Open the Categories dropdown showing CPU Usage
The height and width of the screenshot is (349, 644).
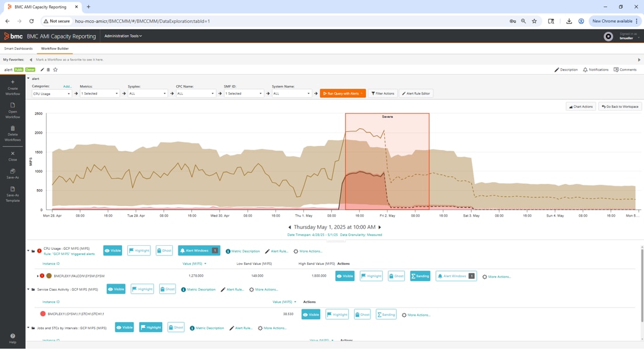tap(51, 93)
